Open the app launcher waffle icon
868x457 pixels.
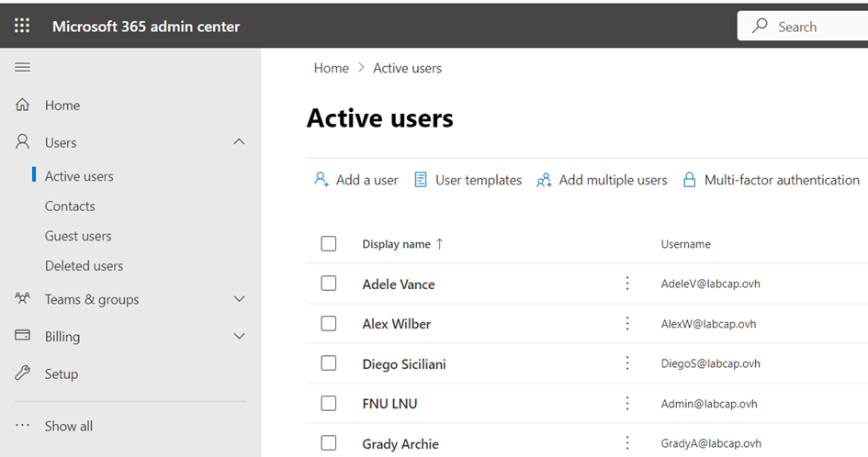(22, 26)
